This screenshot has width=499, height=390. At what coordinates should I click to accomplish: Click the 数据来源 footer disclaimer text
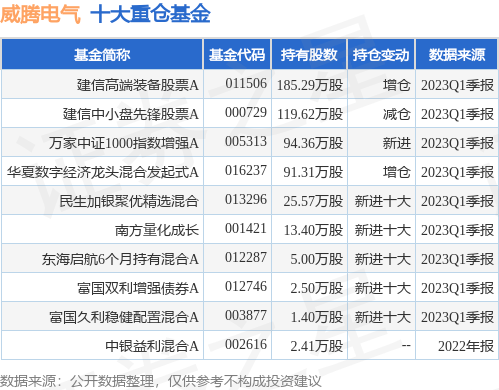tap(161, 381)
